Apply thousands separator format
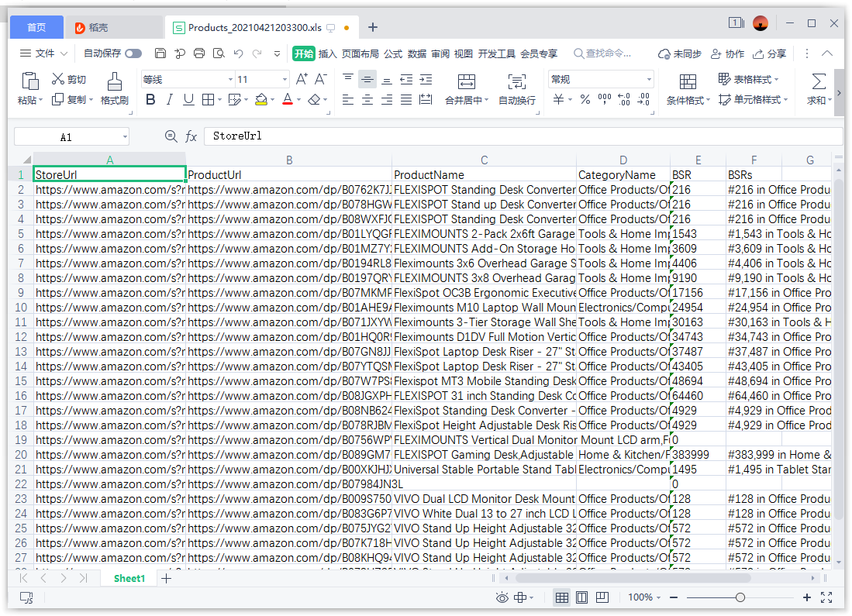Viewport: 852px width, 616px height. point(604,99)
